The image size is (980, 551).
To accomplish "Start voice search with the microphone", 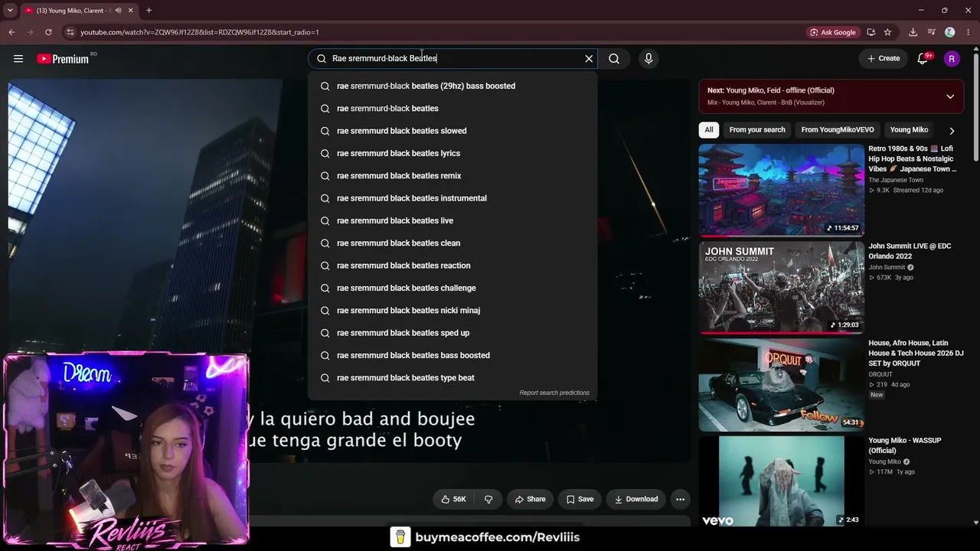I will click(648, 58).
